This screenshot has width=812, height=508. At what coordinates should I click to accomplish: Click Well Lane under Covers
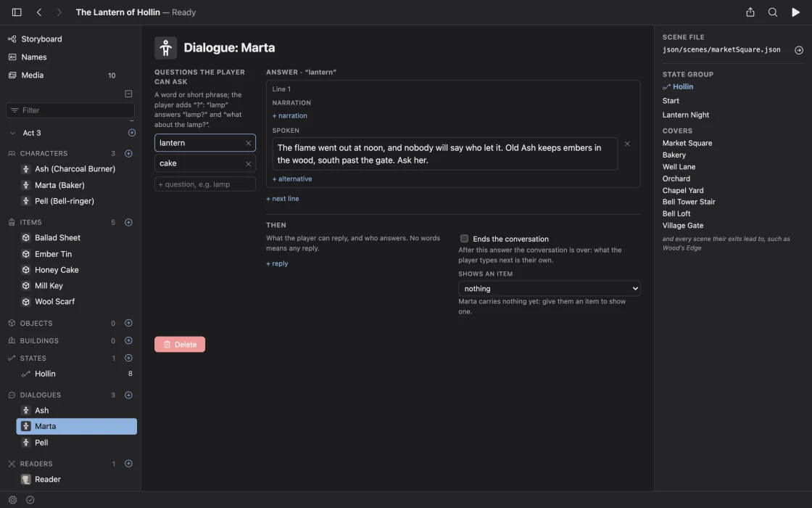pos(679,167)
